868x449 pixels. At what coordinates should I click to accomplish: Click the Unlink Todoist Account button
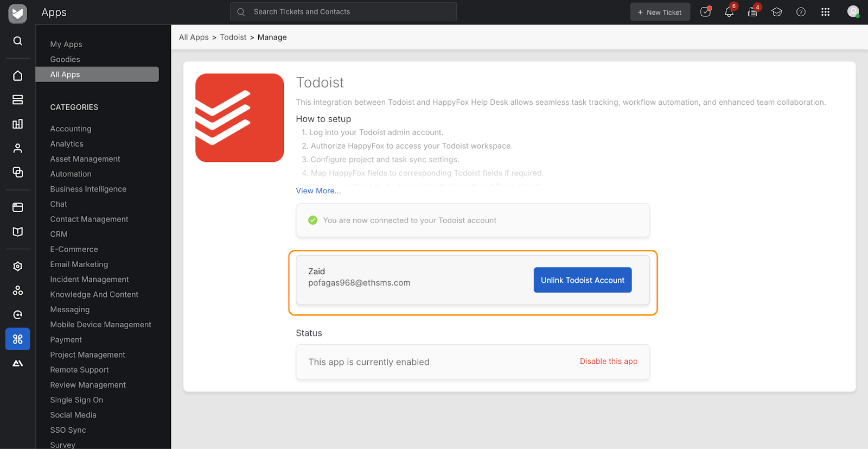[583, 280]
